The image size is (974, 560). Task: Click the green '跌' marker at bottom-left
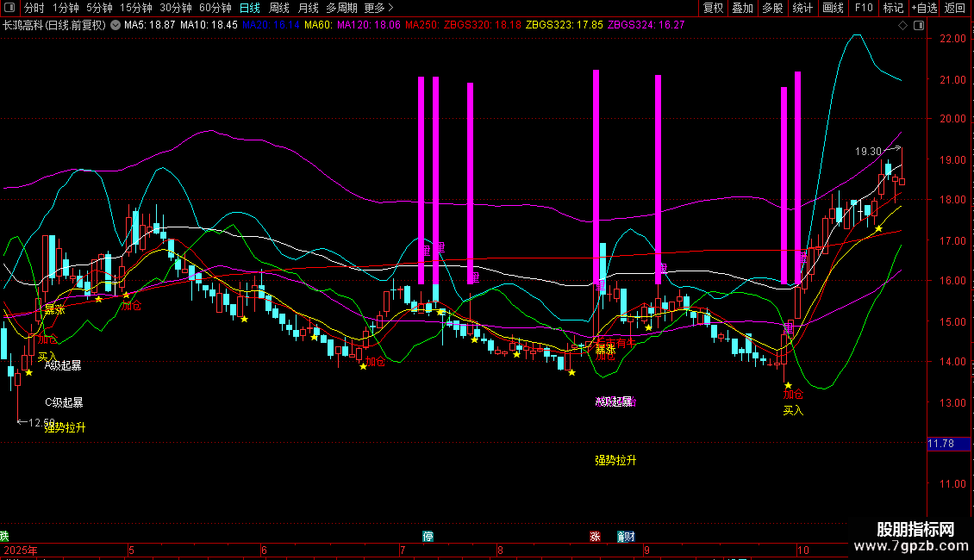(4, 536)
